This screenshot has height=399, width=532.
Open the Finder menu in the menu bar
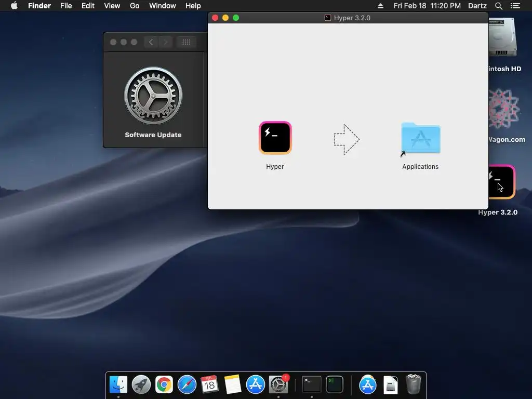pos(39,6)
